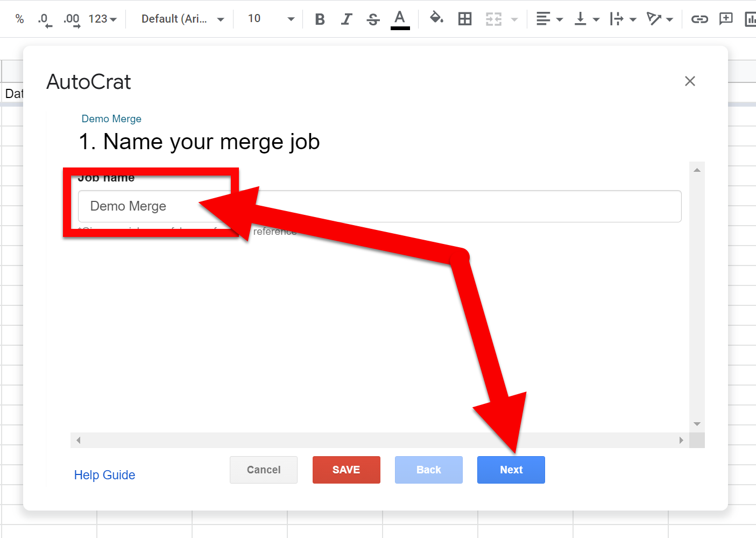Insert a comment from toolbar
756x538 pixels.
(x=726, y=19)
